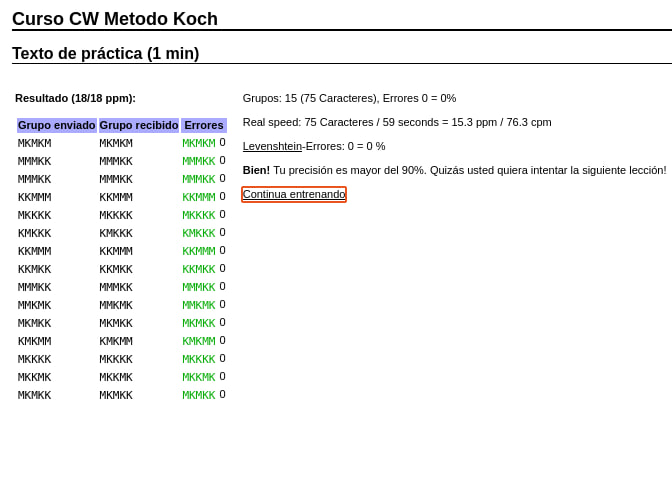This screenshot has height=489, width=672.
Task: Click the green MKMKM in the Errores column
Action: pos(199,143)
